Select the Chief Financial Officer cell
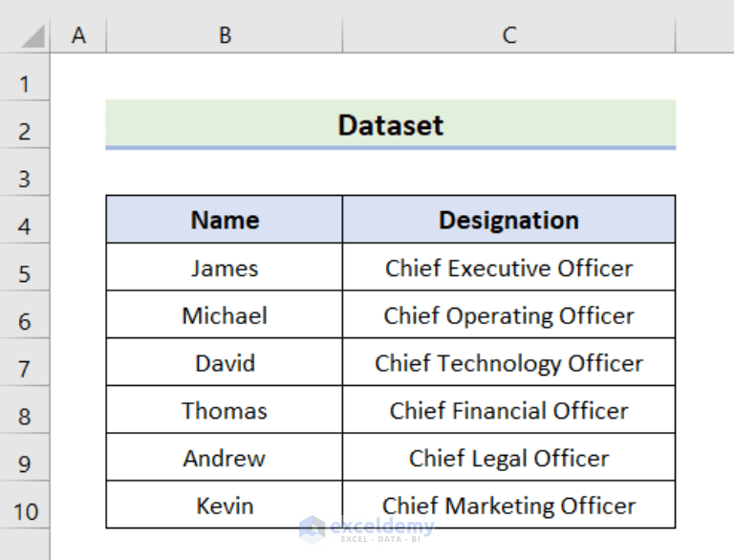The height and width of the screenshot is (560, 734). click(x=508, y=410)
